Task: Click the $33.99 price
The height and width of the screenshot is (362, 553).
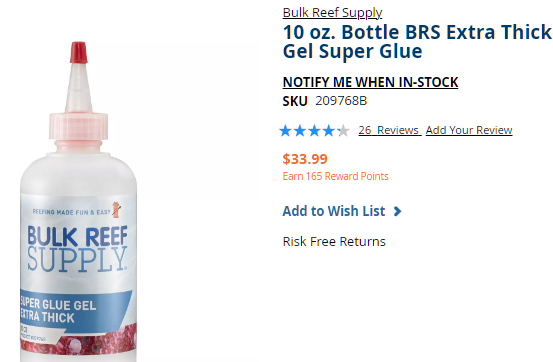Action: pyautogui.click(x=305, y=159)
